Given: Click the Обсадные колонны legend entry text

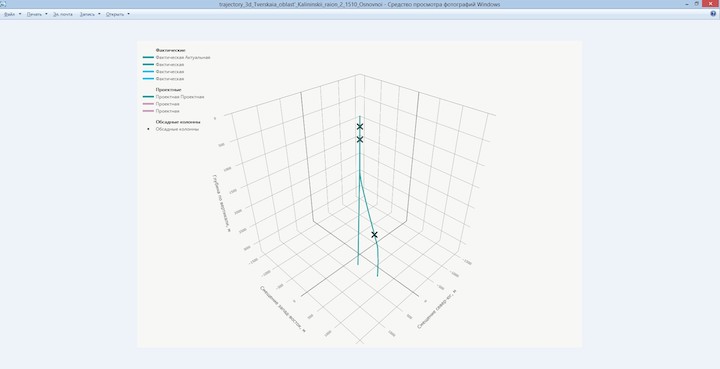Looking at the screenshot, I should [x=177, y=129].
